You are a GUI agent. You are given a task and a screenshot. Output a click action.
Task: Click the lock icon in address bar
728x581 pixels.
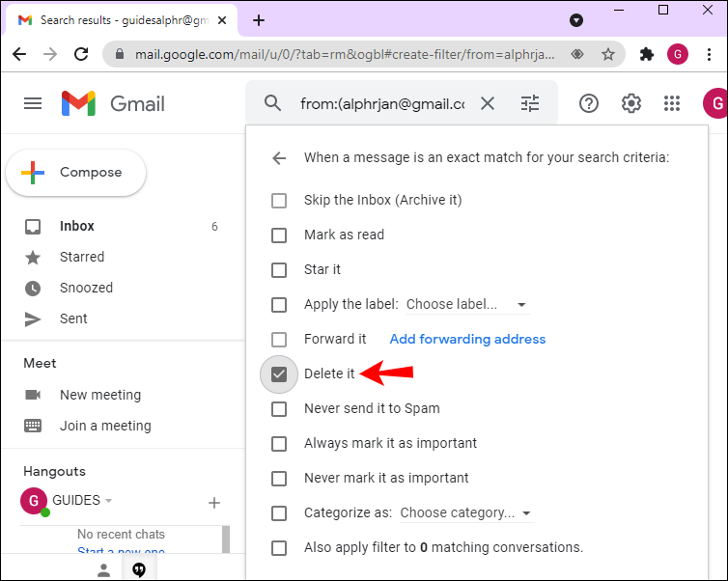120,54
